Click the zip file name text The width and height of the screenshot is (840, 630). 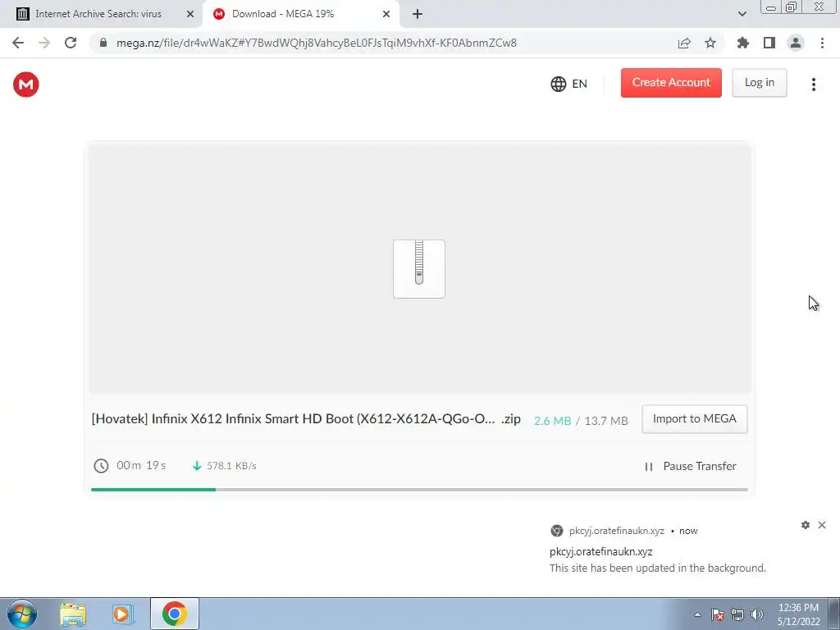[306, 419]
